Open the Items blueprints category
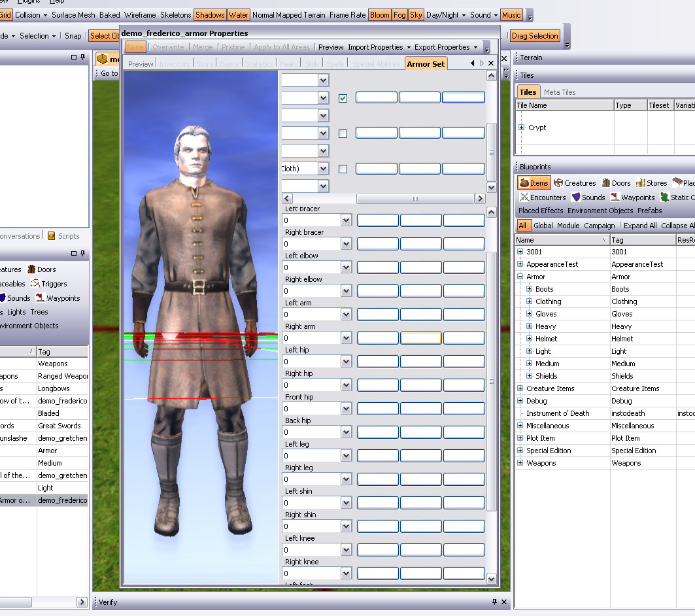 coord(534,183)
